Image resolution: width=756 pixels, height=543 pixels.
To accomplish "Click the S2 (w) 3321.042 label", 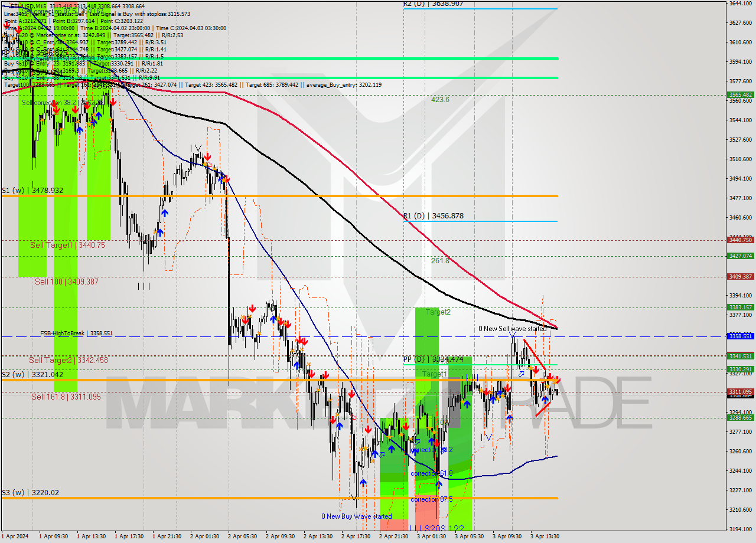I will [x=32, y=375].
